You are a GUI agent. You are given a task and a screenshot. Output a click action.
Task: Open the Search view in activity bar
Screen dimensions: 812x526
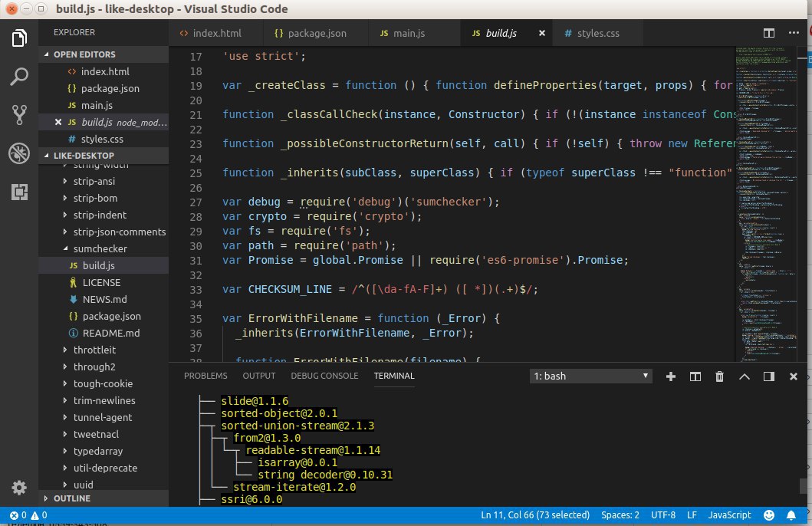[20, 76]
